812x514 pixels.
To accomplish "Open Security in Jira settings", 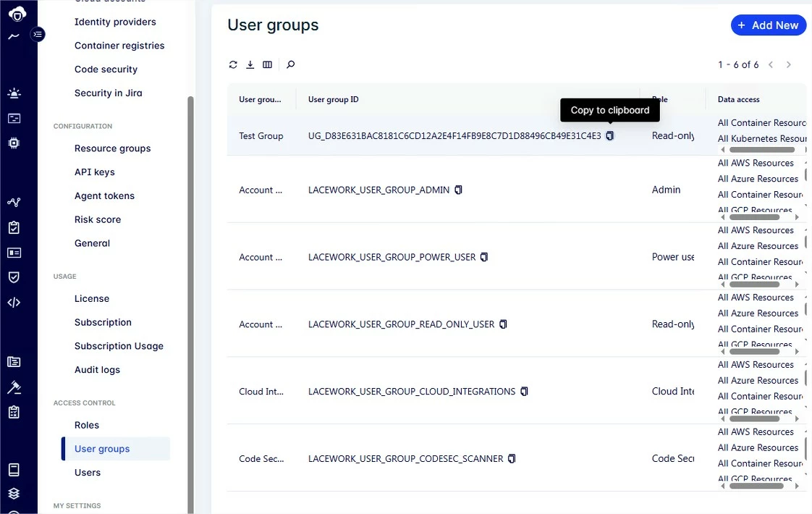I will point(109,93).
